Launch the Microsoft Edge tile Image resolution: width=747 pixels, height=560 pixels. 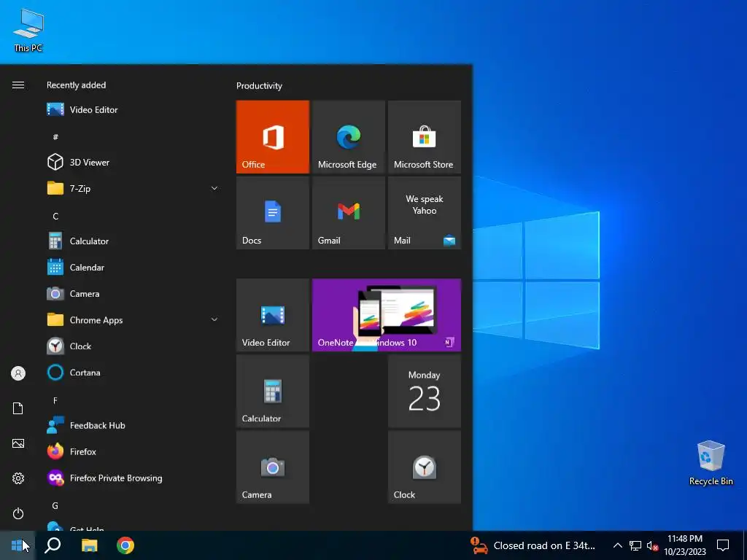click(348, 136)
